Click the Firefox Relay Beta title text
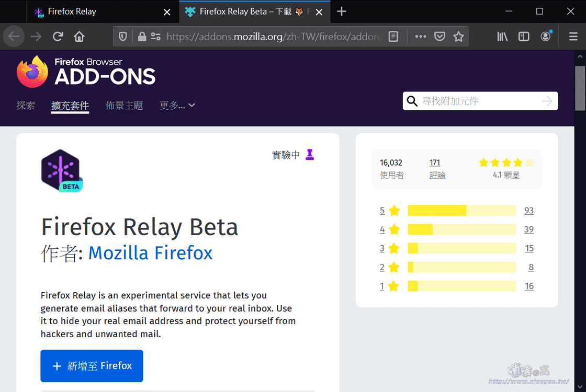Image resolution: width=586 pixels, height=392 pixels. 139,227
